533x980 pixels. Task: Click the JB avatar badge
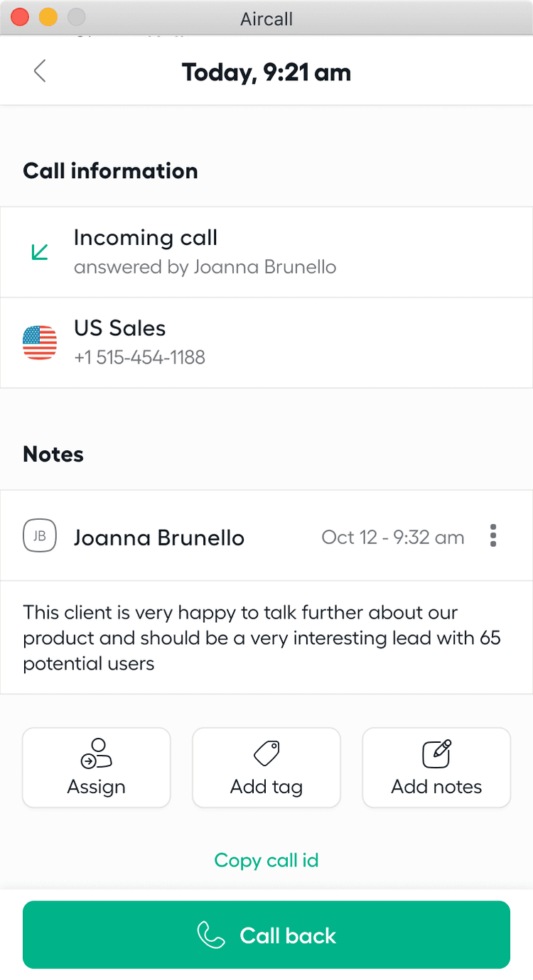pos(40,536)
